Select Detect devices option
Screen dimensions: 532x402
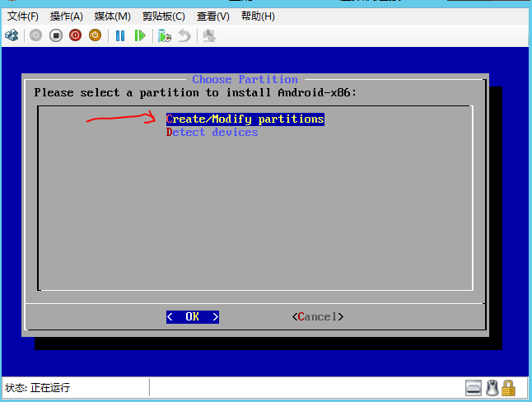212,132
